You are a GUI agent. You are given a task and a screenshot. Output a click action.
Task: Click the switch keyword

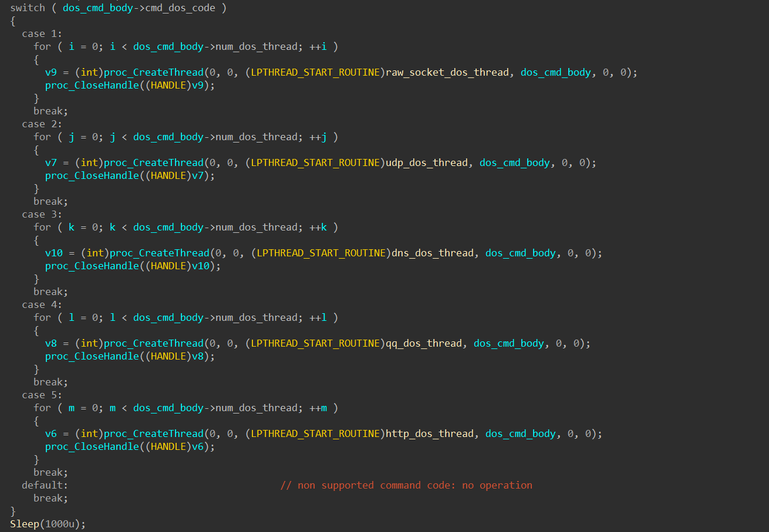point(28,8)
